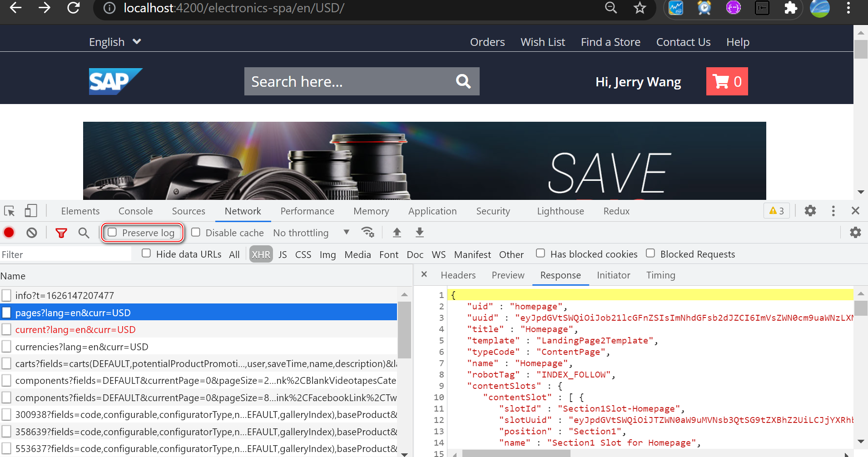The width and height of the screenshot is (868, 457).
Task: Open Chrome three-dot menu
Action: coord(848,8)
